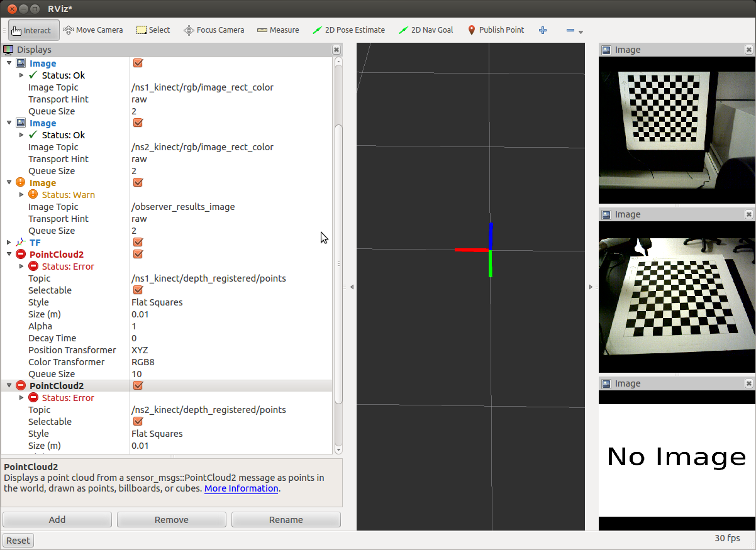
Task: Select the 2D Nav Goal tool
Action: [426, 30]
